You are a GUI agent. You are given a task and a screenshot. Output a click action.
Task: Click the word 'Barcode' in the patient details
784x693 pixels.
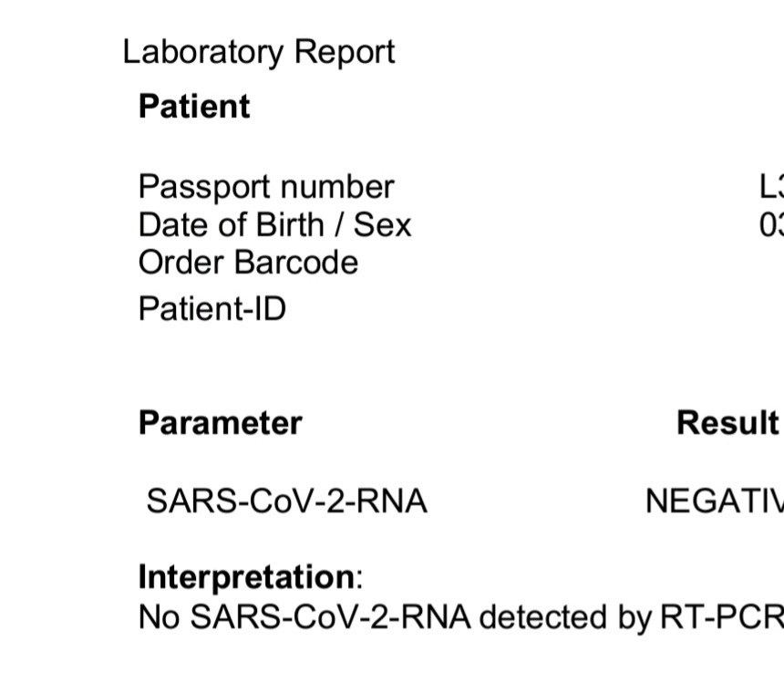[295, 263]
